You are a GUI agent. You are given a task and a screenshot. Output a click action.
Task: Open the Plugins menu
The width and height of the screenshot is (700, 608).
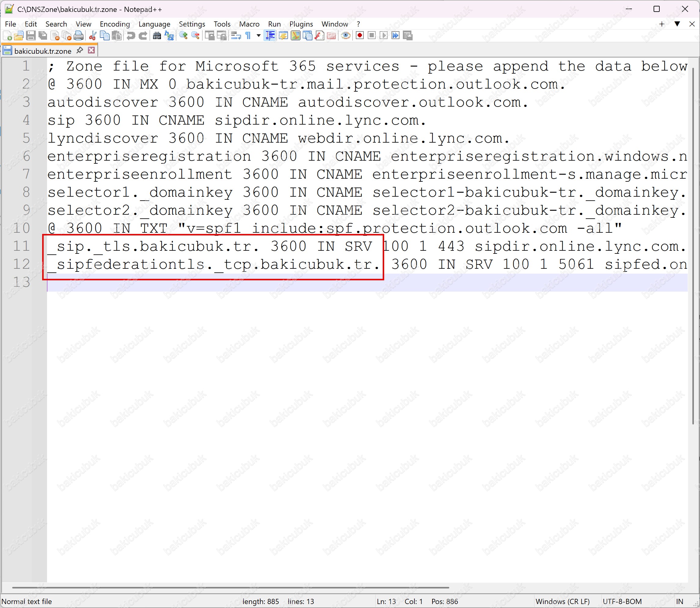click(x=301, y=24)
